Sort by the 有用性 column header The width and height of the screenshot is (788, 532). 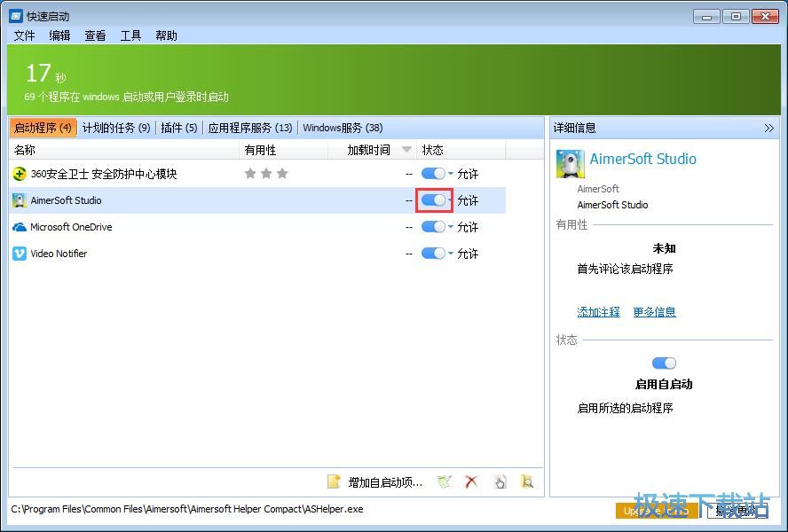click(x=283, y=150)
